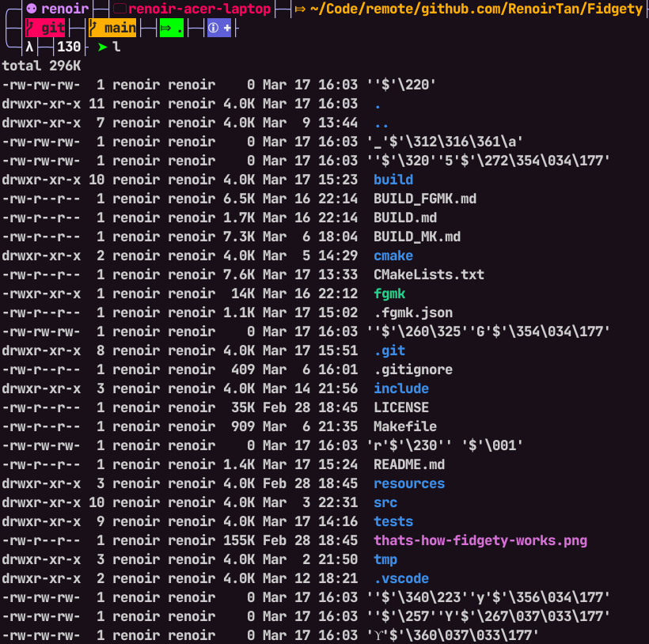Click the laptop icon before renoir-acer-laptop
Screen dimensions: 649x644
(x=119, y=9)
